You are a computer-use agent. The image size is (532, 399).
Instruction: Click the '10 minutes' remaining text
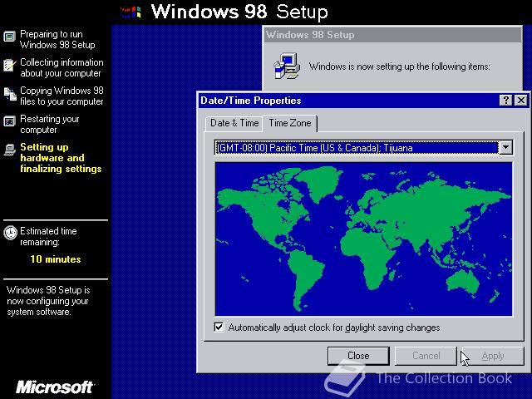pyautogui.click(x=56, y=259)
